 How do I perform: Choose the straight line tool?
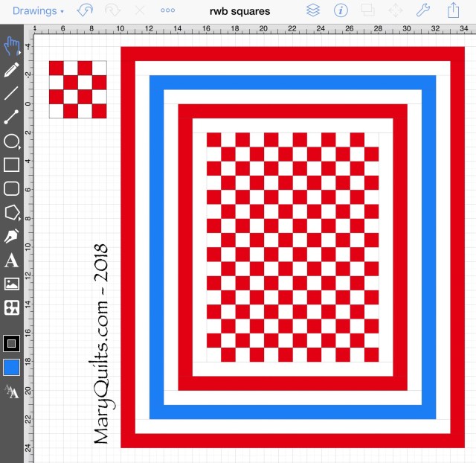coord(11,94)
